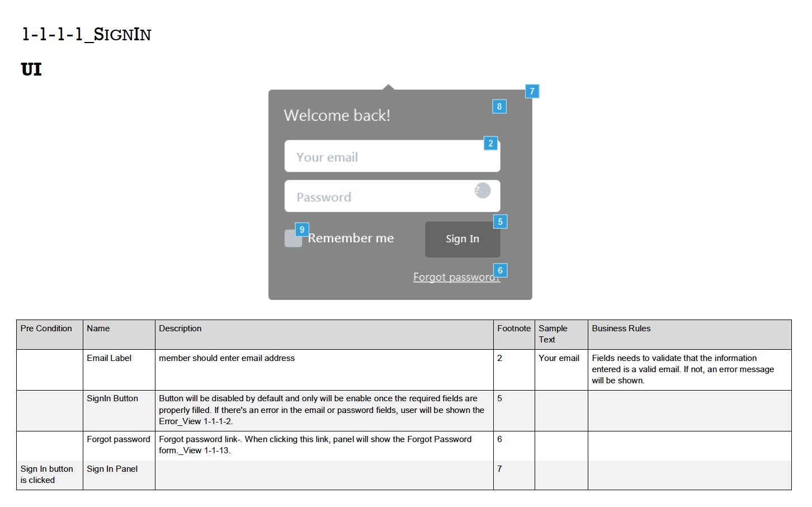Screen dimensions: 812x507
Task: Open the Forgot password? link in the panel
Action: tap(456, 277)
